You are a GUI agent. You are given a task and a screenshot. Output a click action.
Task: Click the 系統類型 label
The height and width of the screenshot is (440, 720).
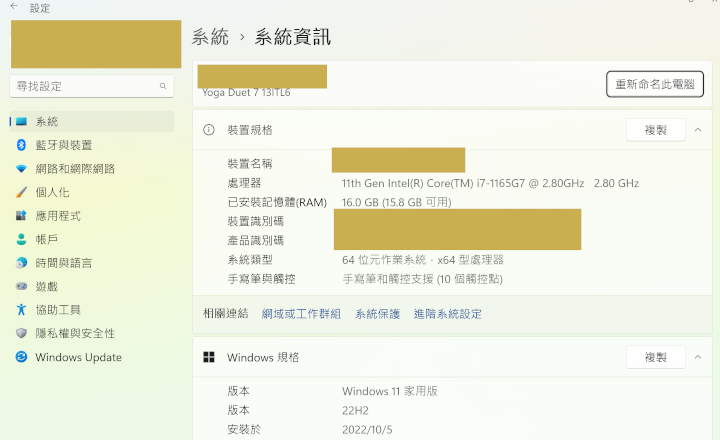250,260
